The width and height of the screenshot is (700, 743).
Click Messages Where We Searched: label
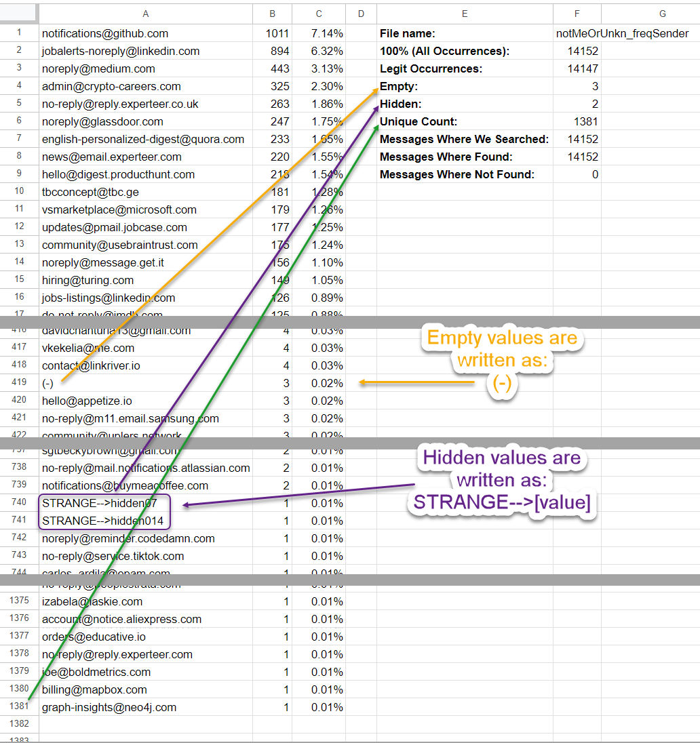point(465,139)
